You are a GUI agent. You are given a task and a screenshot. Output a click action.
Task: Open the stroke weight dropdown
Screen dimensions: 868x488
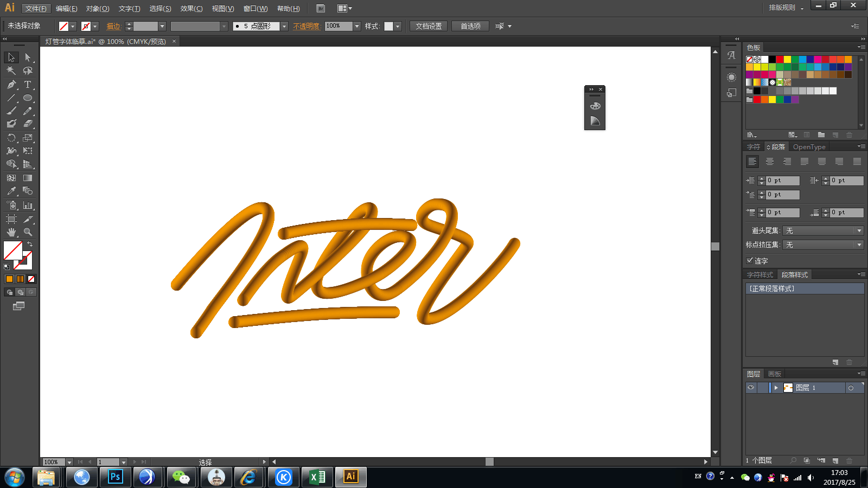coord(162,26)
